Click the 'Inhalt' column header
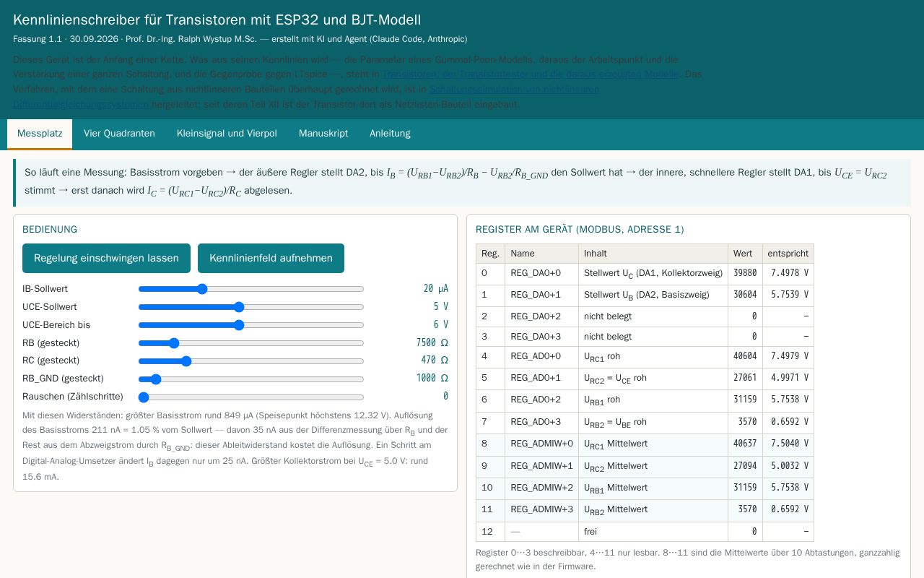This screenshot has width=924, height=578. click(x=653, y=254)
